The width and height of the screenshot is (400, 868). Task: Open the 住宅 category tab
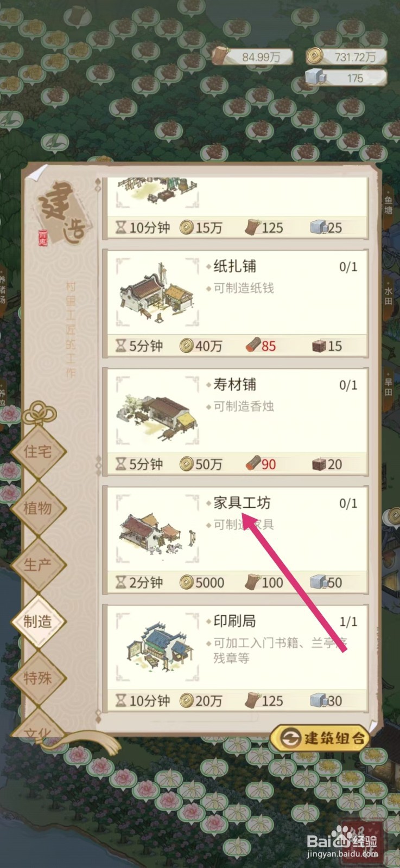(37, 451)
